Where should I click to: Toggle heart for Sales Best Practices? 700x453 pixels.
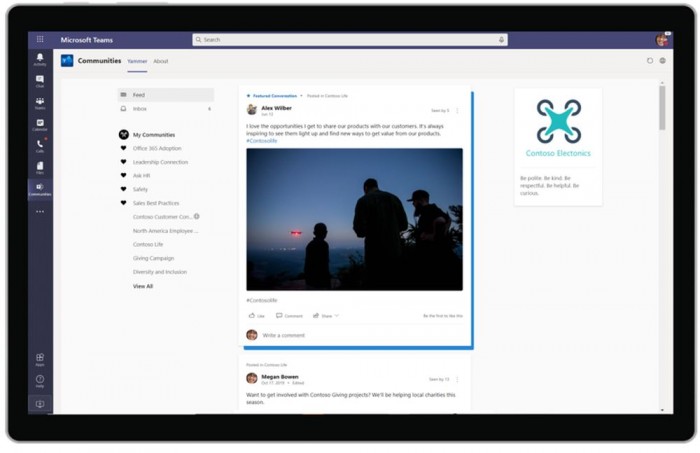(x=124, y=203)
